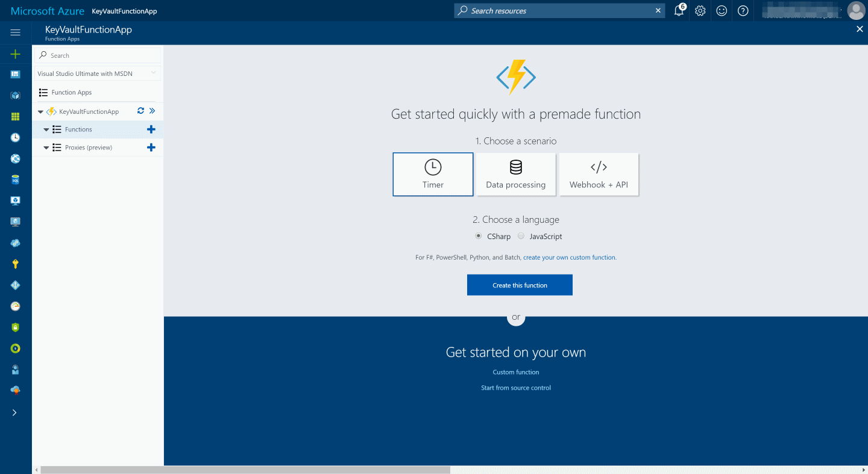Screen dimensions: 868x474
Task: Open the settings gear in the top bar
Action: click(700, 11)
